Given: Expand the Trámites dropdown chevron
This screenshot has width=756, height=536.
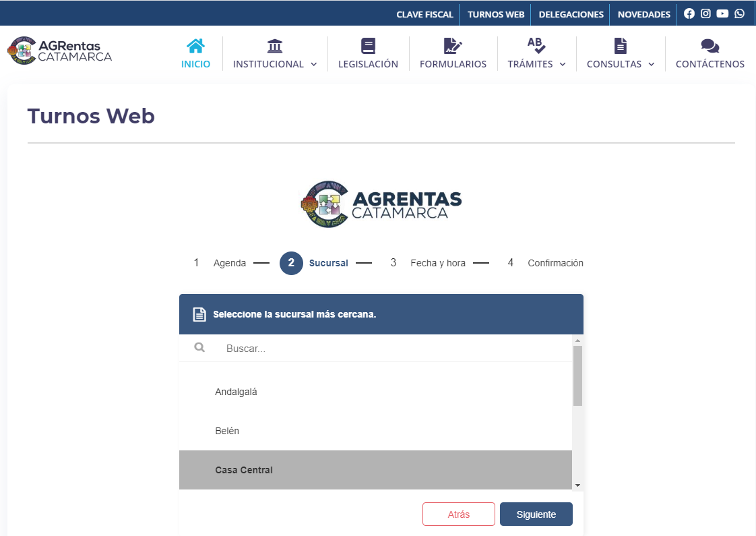Looking at the screenshot, I should pyautogui.click(x=563, y=64).
